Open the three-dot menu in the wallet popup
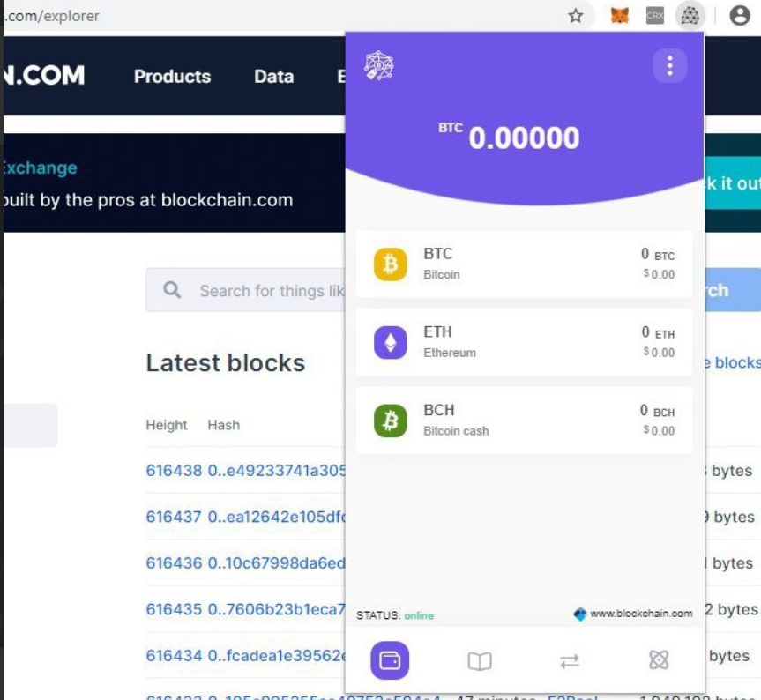This screenshot has width=761, height=700. 670,65
